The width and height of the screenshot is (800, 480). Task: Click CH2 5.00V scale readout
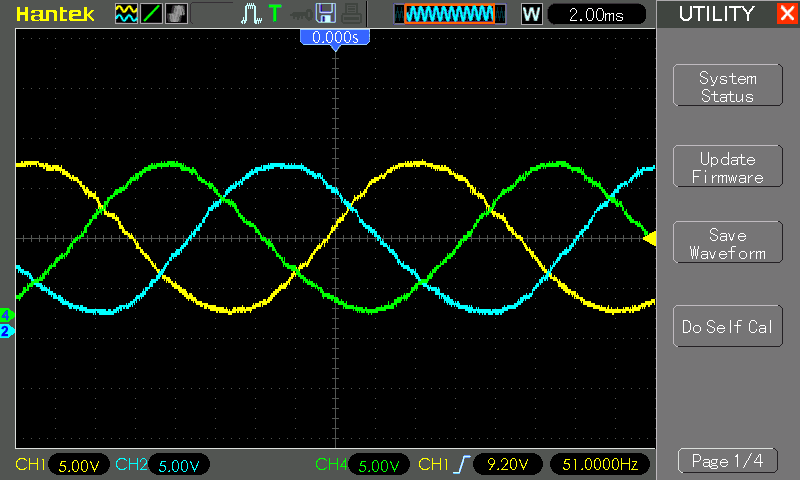pyautogui.click(x=179, y=465)
